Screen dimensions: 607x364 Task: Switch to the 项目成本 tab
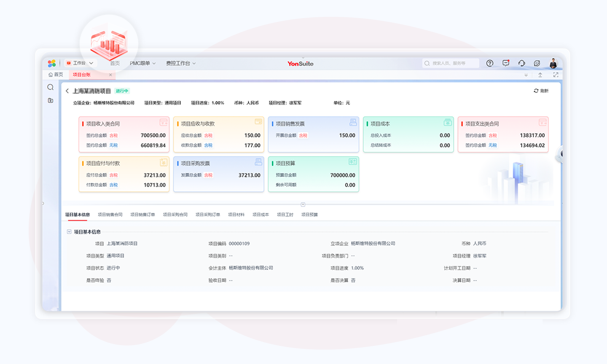[261, 215]
